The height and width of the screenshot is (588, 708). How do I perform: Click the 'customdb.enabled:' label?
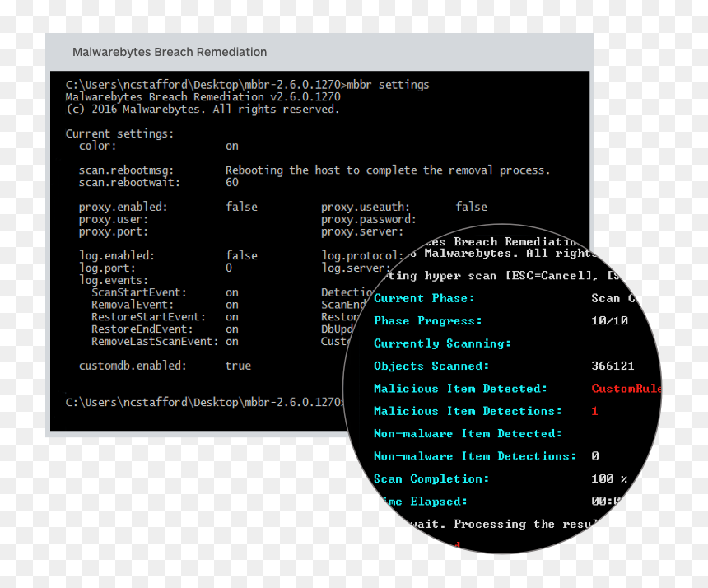[133, 366]
